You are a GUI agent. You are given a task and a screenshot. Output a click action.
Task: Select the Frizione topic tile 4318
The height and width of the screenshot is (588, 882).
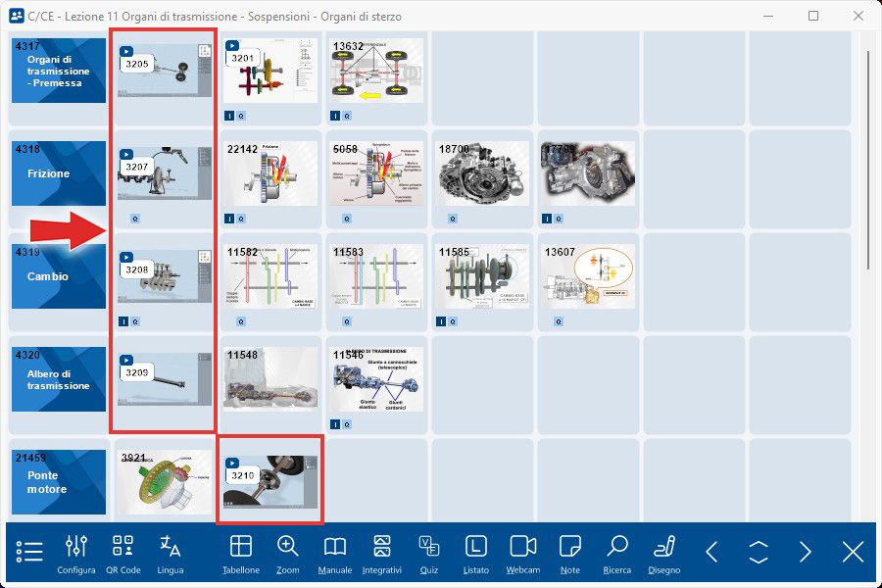point(59,173)
